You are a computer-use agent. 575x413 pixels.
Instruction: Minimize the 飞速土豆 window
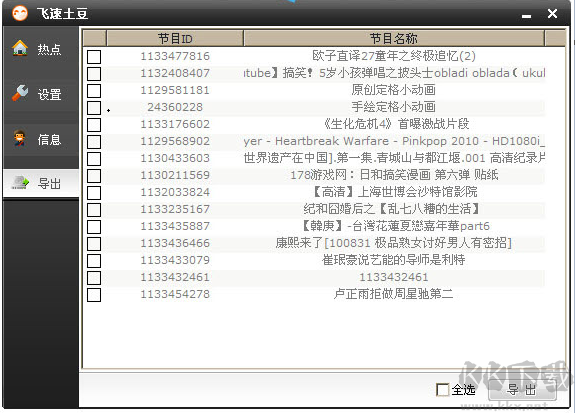point(527,16)
